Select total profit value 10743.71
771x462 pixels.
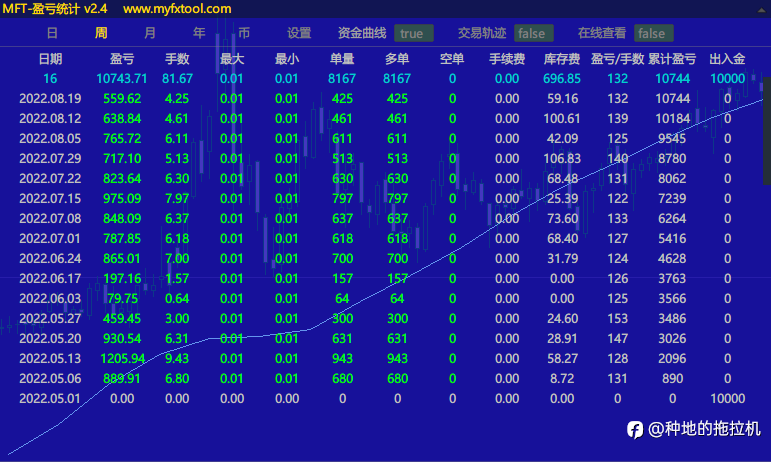click(x=122, y=79)
